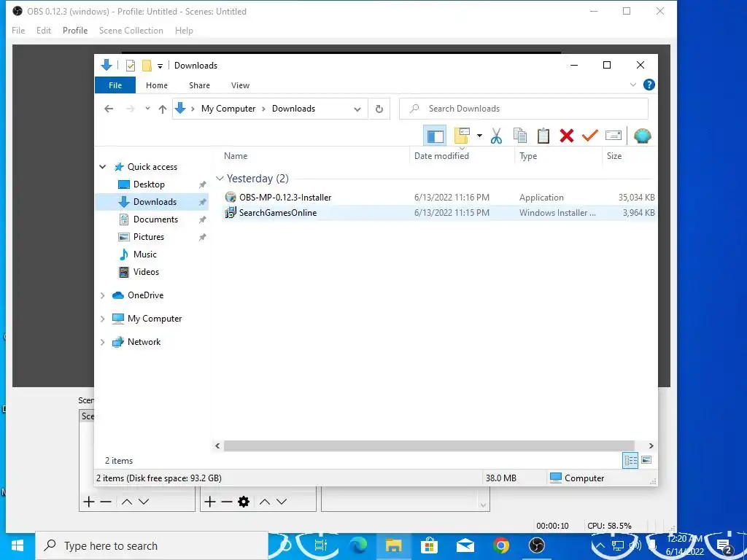Open the folder options dropdown arrow
The height and width of the screenshot is (560, 747).
(479, 136)
